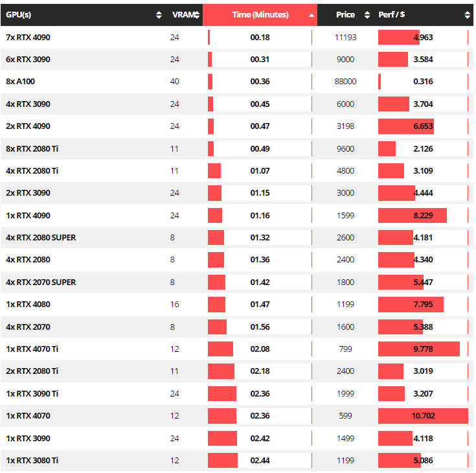This screenshot has width=476, height=473.
Task: Select the VRAM column header label
Action: [181, 15]
